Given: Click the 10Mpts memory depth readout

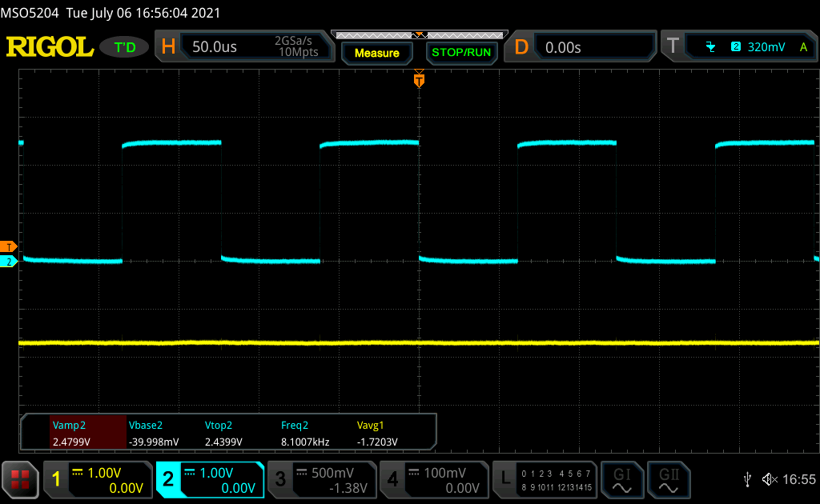Looking at the screenshot, I should pos(298,52).
